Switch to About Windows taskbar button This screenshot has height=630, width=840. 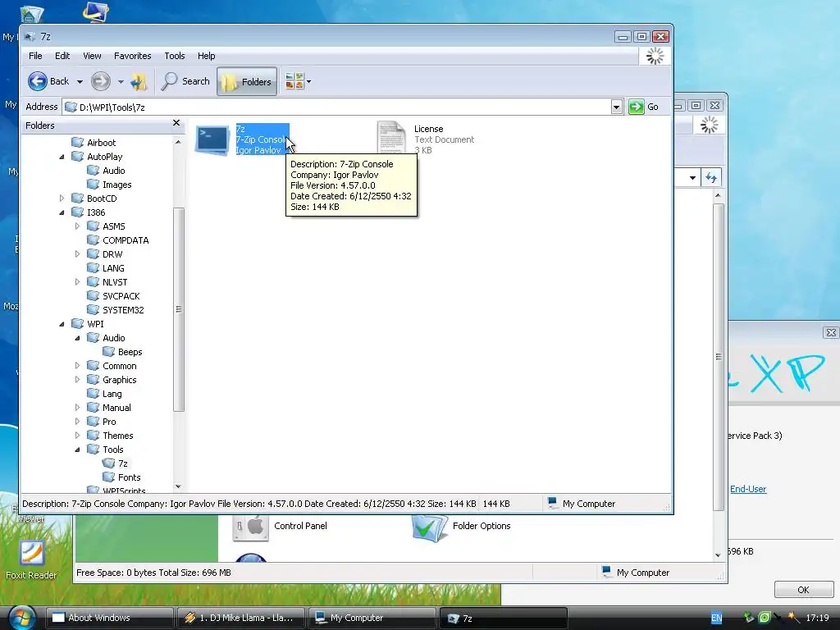tap(108, 618)
